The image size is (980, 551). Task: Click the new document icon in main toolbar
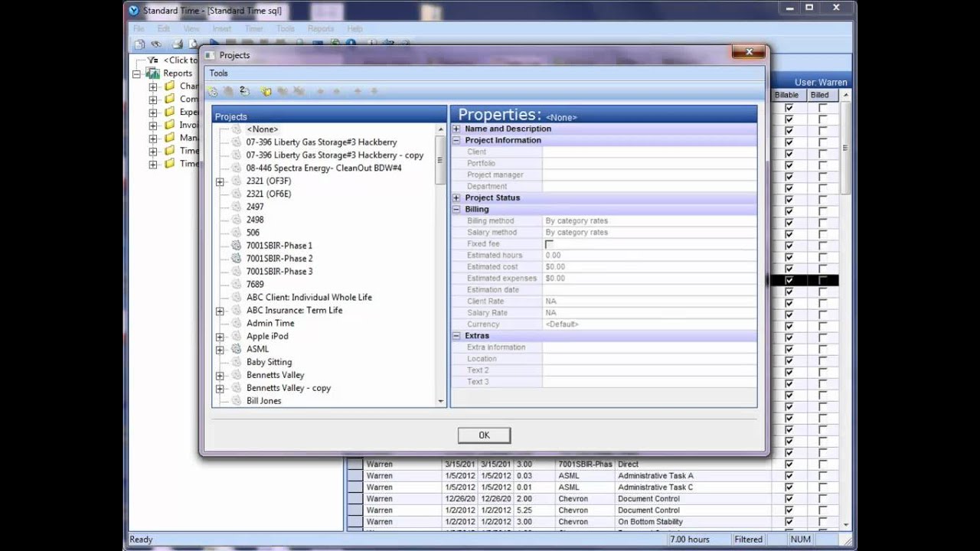pyautogui.click(x=139, y=44)
